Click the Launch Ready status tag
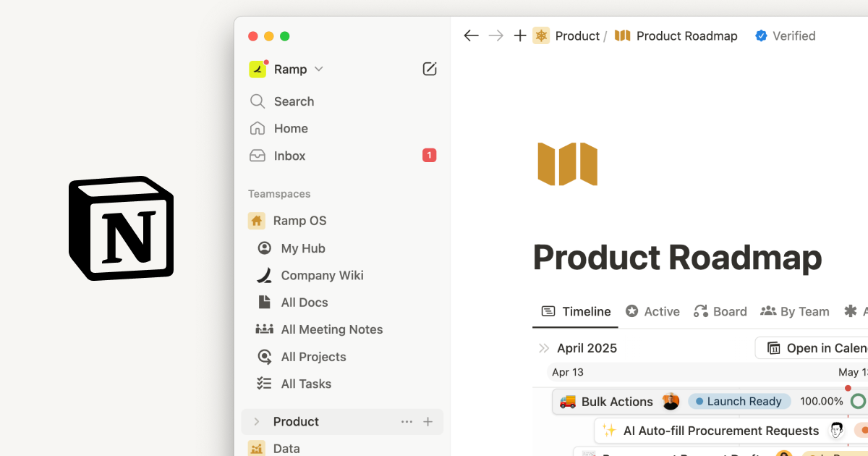This screenshot has width=868, height=456. pos(739,401)
